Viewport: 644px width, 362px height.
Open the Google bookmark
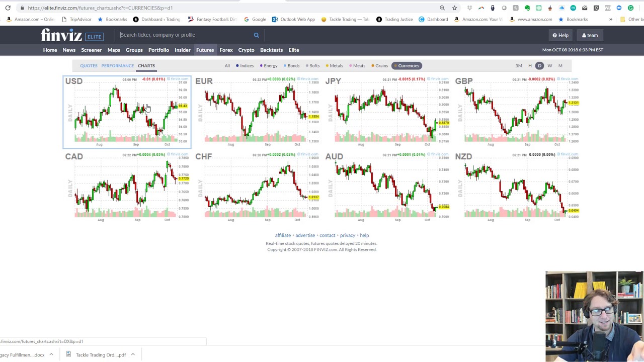(x=255, y=19)
